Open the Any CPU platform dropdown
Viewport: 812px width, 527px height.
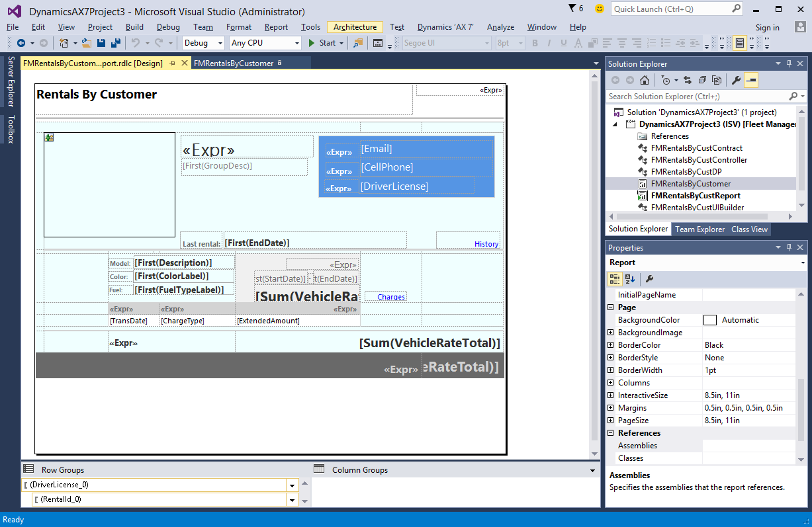(x=298, y=42)
